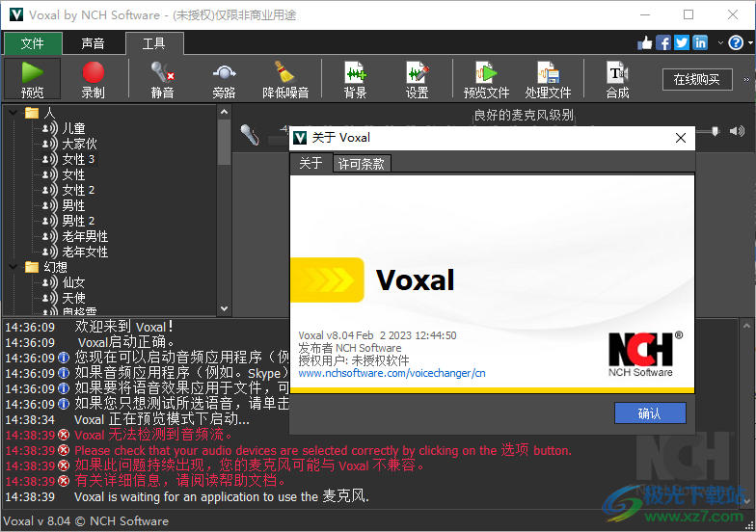Open dropdown arrow beside social share icons
Image resolution: width=756 pixels, height=532 pixels.
point(720,43)
